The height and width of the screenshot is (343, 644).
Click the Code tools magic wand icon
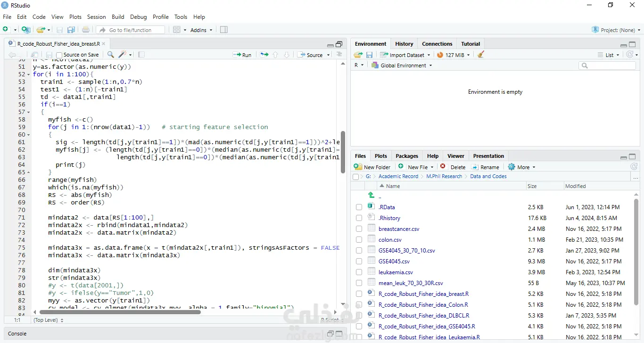point(123,55)
